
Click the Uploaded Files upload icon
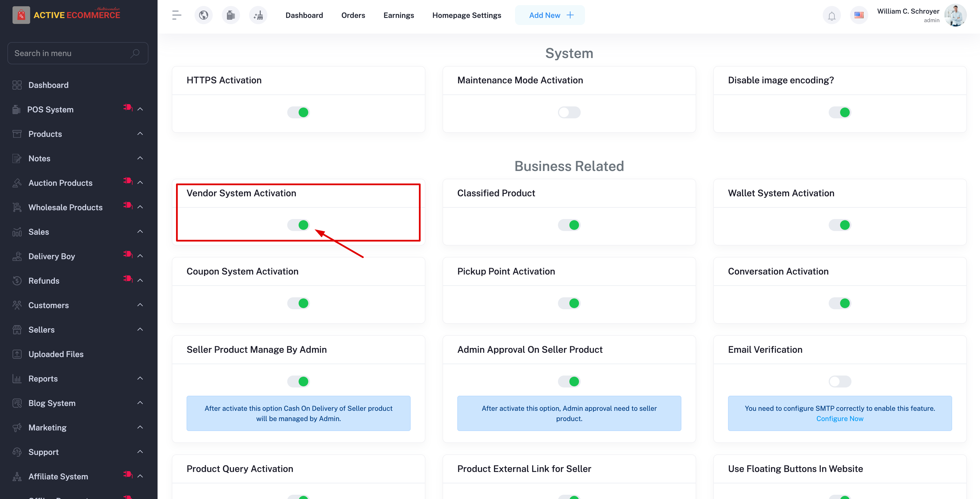pos(17,354)
